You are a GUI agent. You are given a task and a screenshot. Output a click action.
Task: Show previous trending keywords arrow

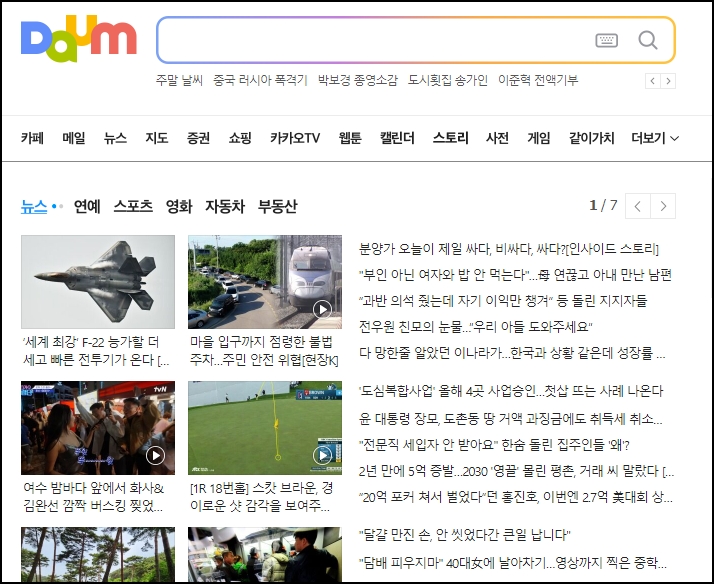pyautogui.click(x=653, y=81)
